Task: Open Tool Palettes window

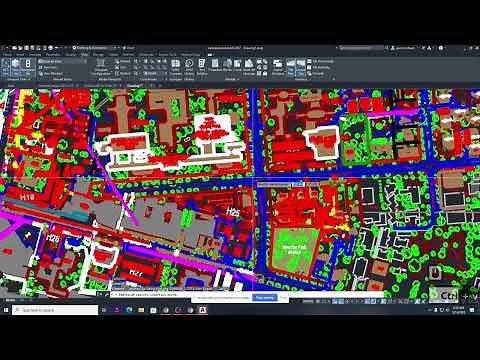Action: (x=202, y=67)
